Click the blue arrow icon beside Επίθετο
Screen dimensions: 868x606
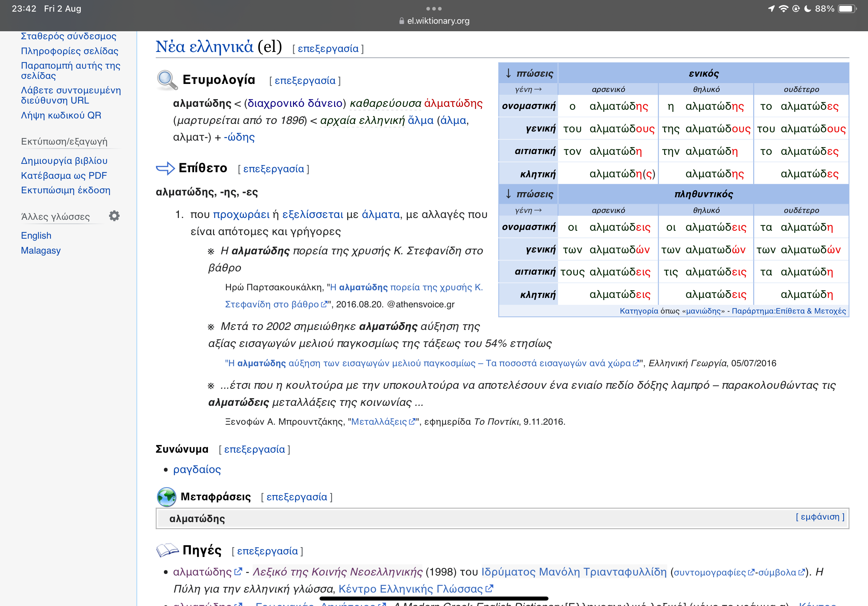click(x=165, y=168)
